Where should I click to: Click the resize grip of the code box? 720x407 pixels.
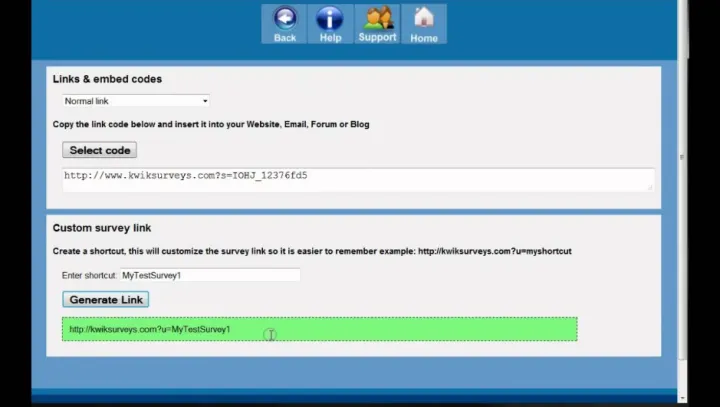click(x=650, y=187)
